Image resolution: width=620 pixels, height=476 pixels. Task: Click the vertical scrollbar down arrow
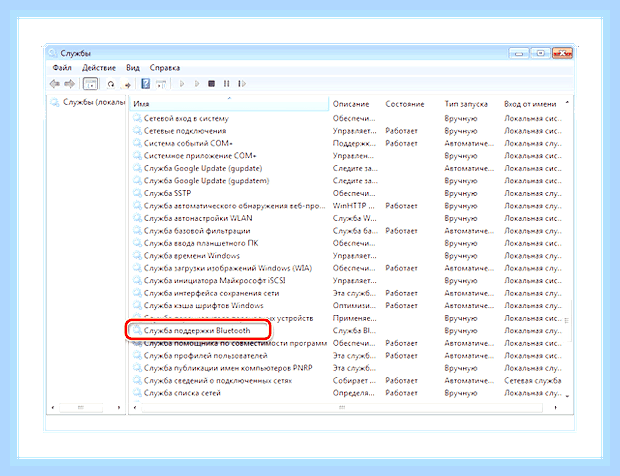[x=567, y=396]
